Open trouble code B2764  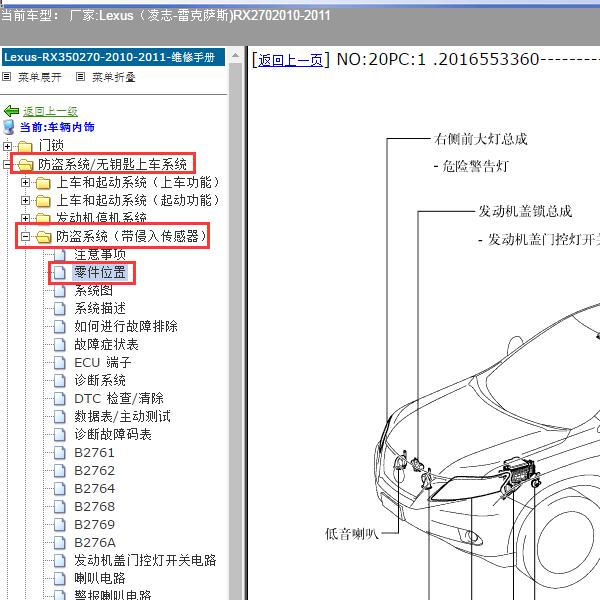click(x=95, y=489)
